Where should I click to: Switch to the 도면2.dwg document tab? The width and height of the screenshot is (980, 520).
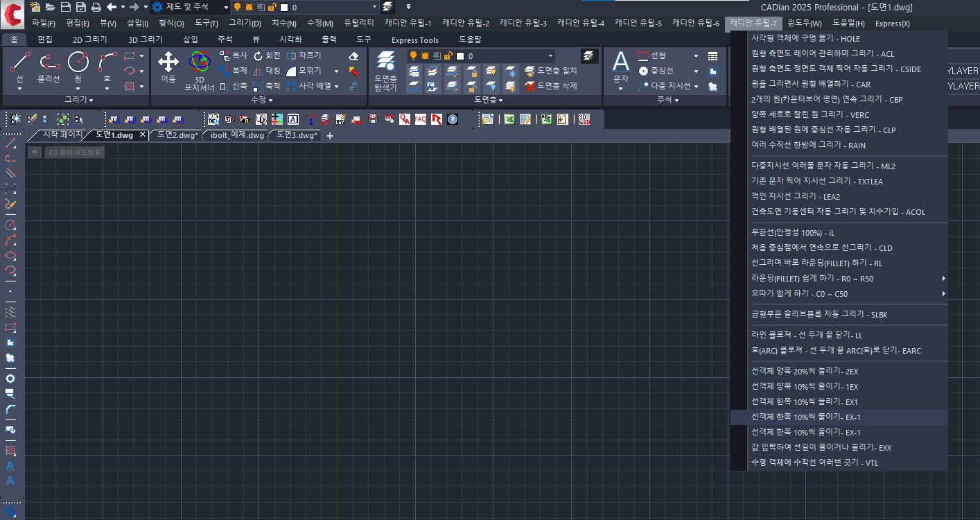(177, 135)
